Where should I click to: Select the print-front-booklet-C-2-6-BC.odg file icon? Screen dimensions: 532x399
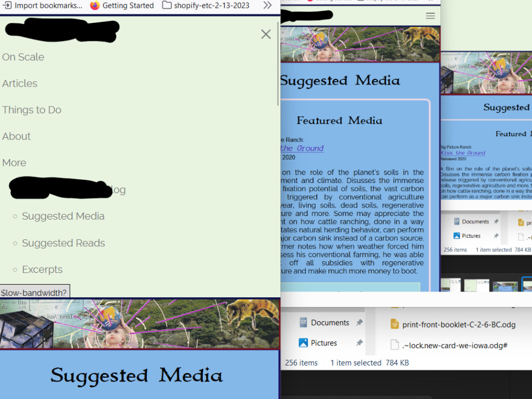pyautogui.click(x=395, y=325)
